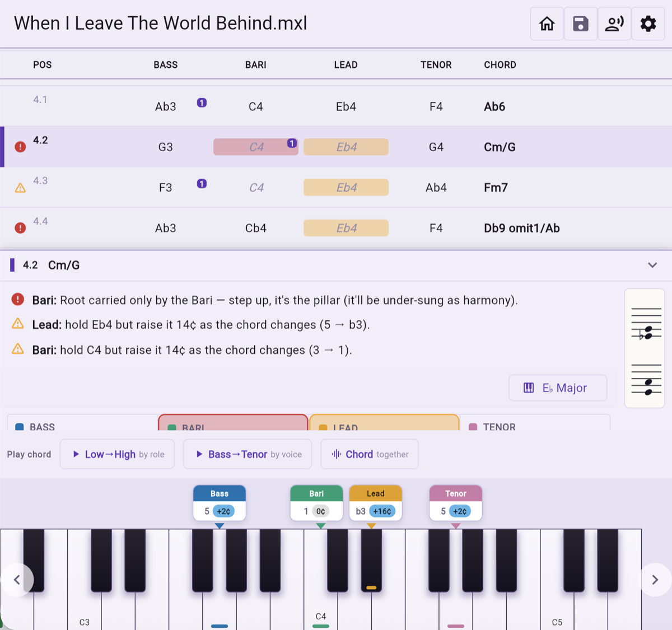Click the LEAD column header
Screen dimensions: 672x630
tap(346, 64)
